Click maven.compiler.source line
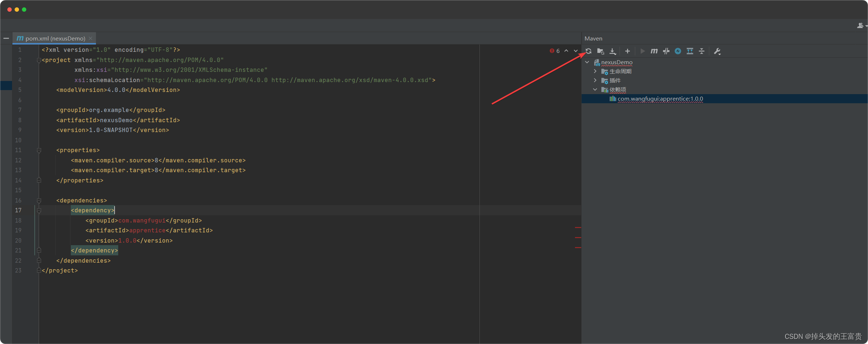Screen dimensions: 868x344 [158, 161]
